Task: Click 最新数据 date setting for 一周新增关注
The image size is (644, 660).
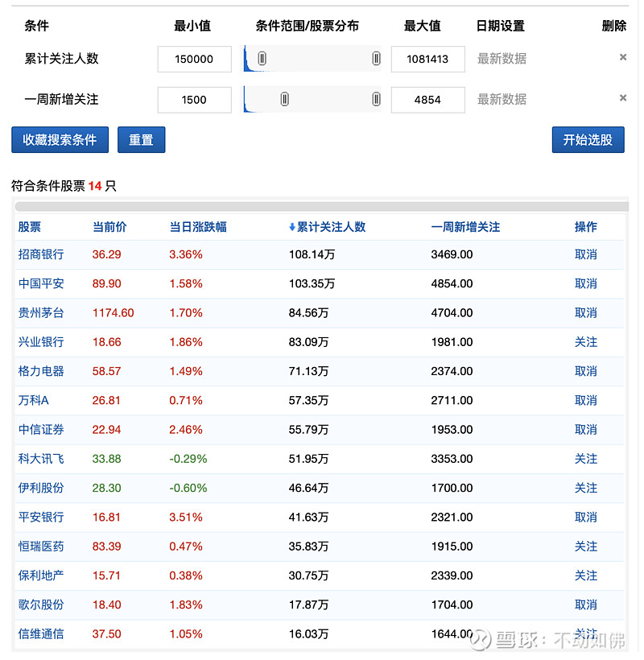Action: tap(502, 99)
